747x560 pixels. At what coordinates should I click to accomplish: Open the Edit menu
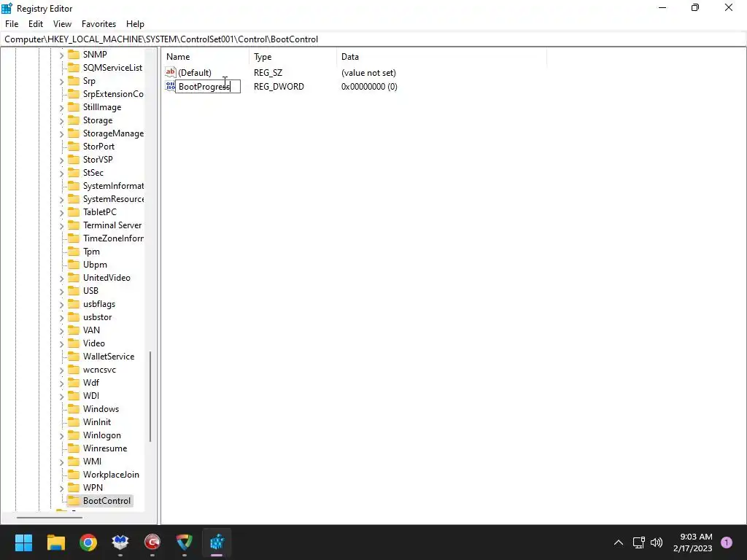click(35, 24)
